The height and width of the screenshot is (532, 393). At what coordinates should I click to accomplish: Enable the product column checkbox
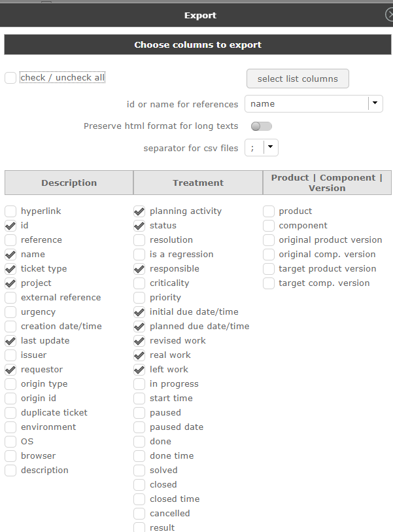tap(269, 211)
